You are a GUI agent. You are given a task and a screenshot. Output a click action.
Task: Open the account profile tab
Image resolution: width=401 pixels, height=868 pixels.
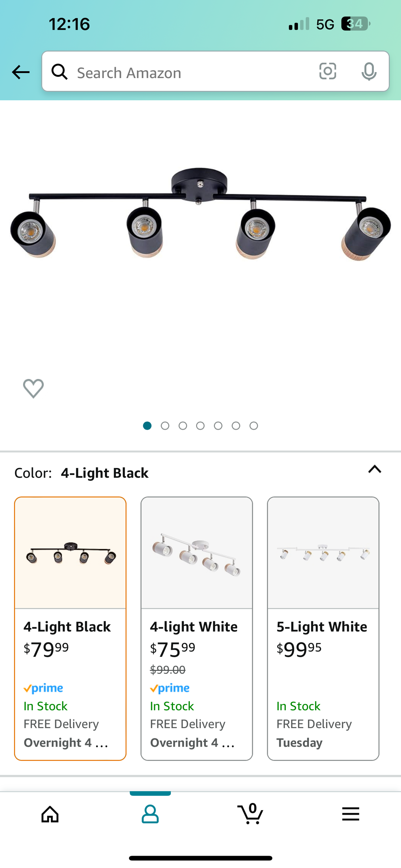click(x=150, y=814)
